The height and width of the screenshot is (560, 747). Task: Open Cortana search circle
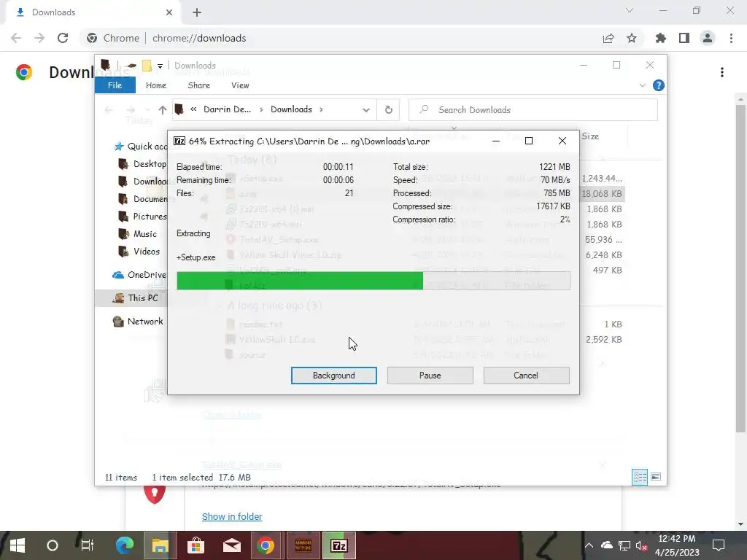[53, 545]
